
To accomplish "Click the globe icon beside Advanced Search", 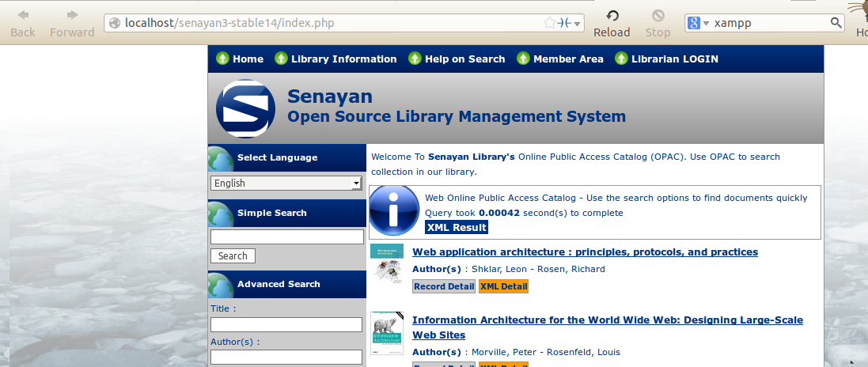I will coord(220,285).
